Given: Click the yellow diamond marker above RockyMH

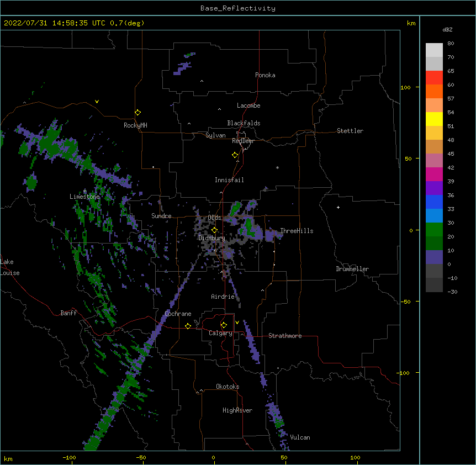Looking at the screenshot, I should (137, 113).
